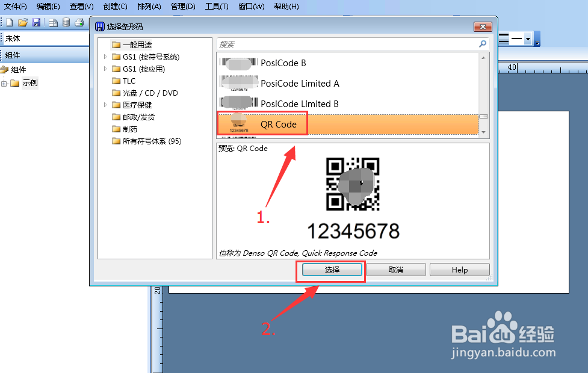Viewport: 588px width, 373px height.
Task: Click the 取消 button
Action: tap(396, 270)
